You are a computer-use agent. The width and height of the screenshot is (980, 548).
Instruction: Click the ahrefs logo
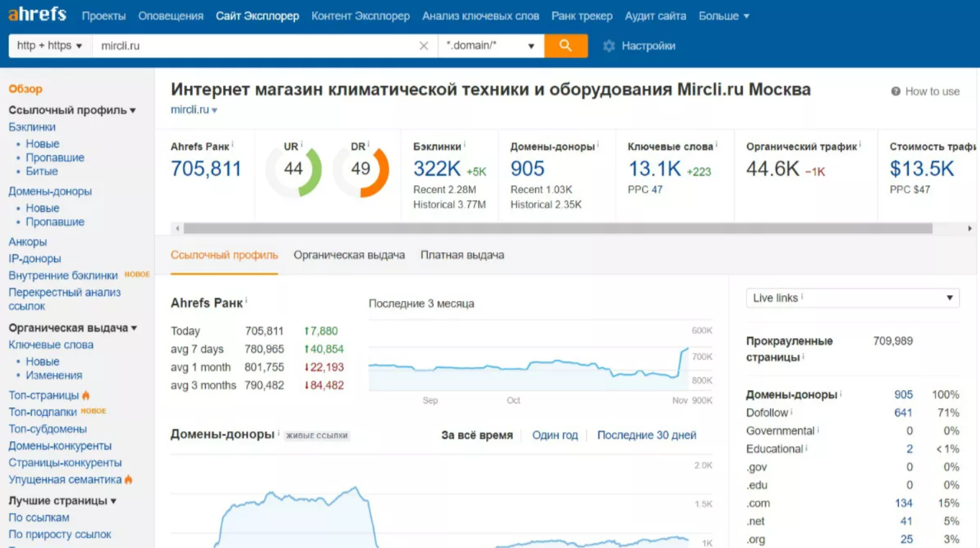tap(37, 15)
